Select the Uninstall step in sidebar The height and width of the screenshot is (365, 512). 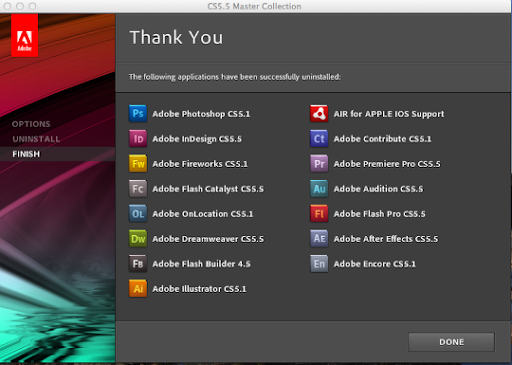36,139
